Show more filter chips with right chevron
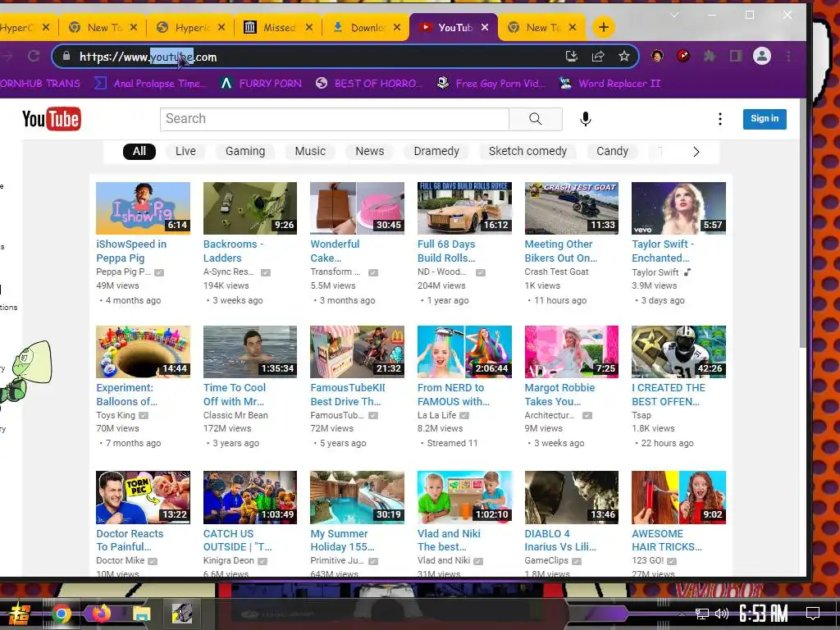The height and width of the screenshot is (630, 840). 696,152
